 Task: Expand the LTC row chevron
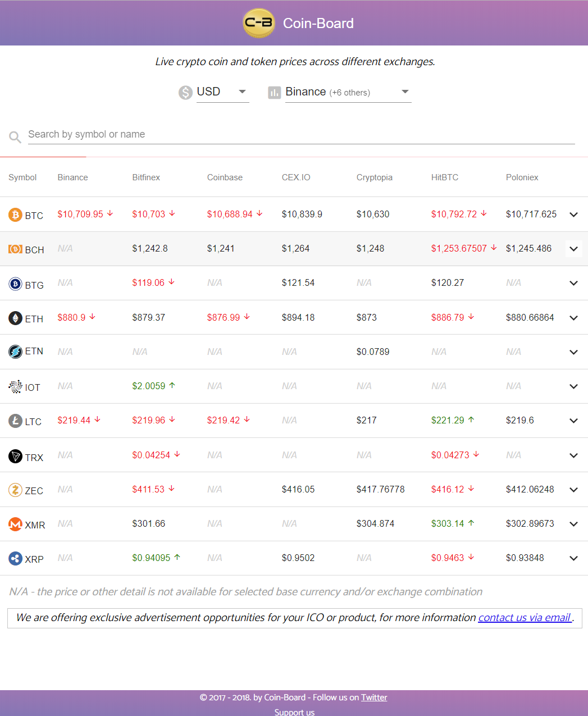pyautogui.click(x=573, y=421)
